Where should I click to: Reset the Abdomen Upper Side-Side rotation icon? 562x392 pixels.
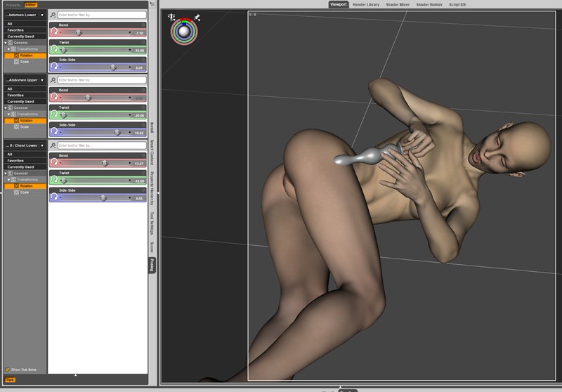pos(54,131)
